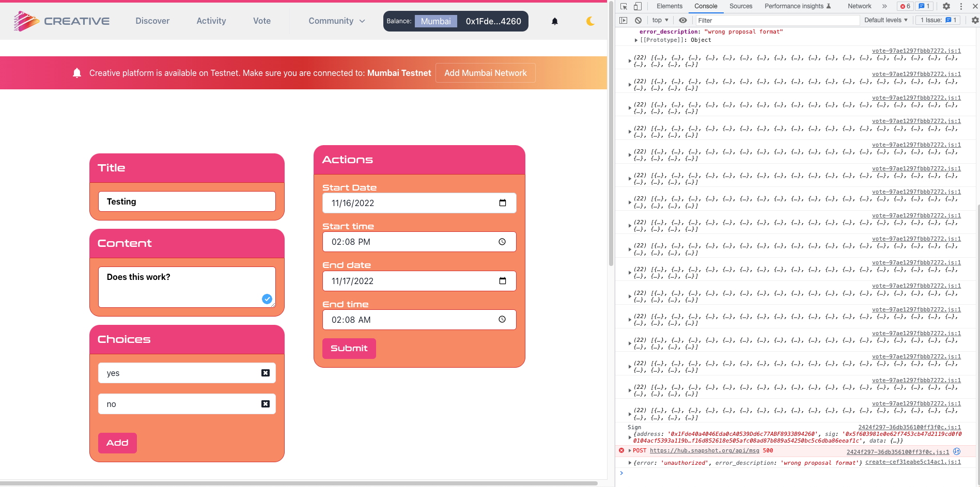980x487 pixels.
Task: Submit the proposal
Action: tap(349, 349)
